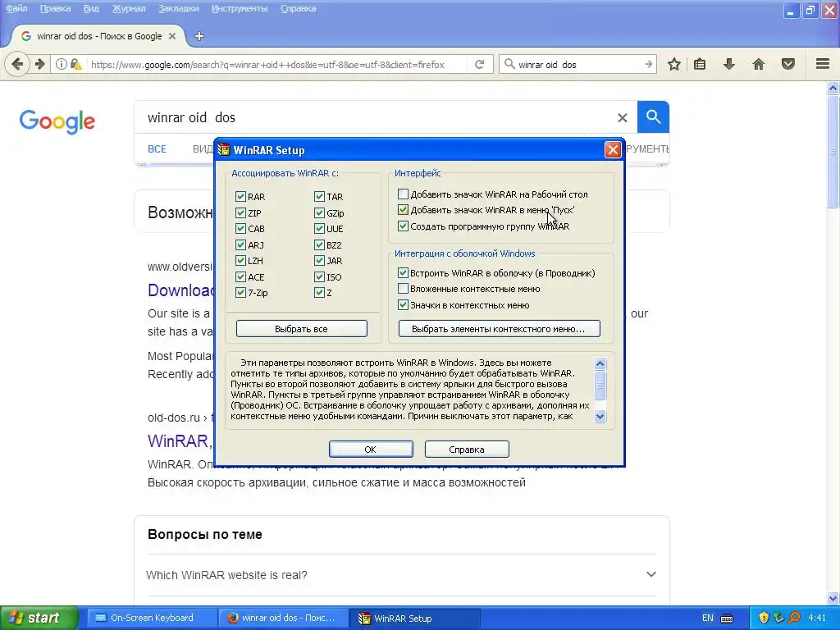
Task: Click the Firefox forward arrow button
Action: (x=40, y=64)
